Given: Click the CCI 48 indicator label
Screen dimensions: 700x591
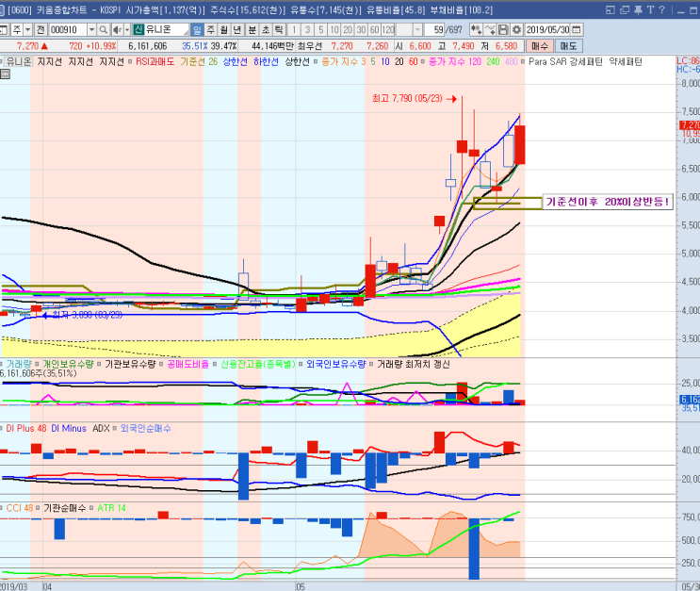Looking at the screenshot, I should [x=19, y=508].
